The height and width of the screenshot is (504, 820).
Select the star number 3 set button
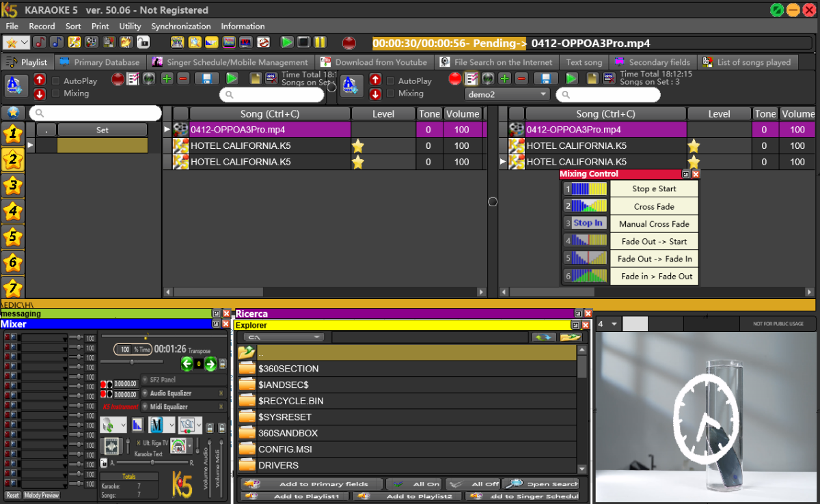pyautogui.click(x=12, y=185)
